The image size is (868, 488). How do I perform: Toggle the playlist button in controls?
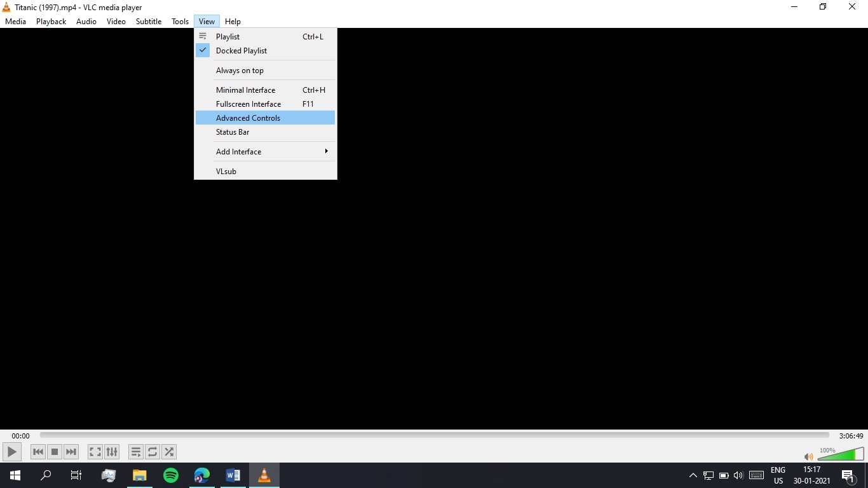click(136, 452)
